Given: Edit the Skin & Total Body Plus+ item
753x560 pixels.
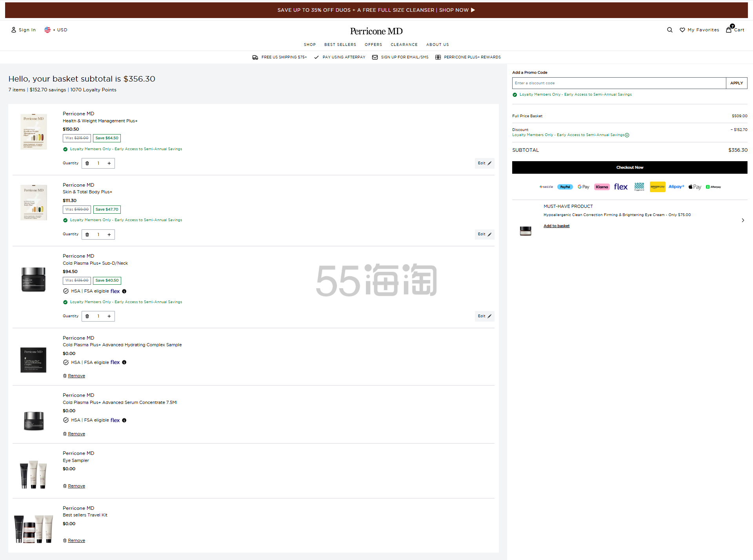Looking at the screenshot, I should tap(484, 234).
